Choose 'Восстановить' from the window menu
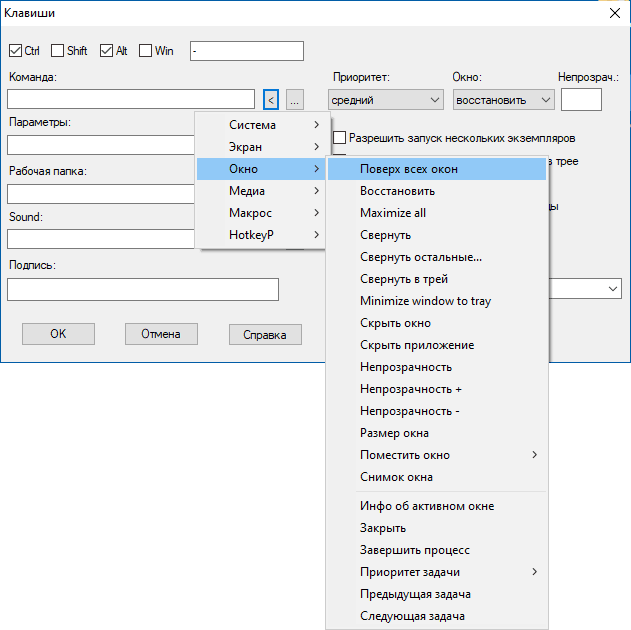This screenshot has height=630, width=631. click(437, 191)
